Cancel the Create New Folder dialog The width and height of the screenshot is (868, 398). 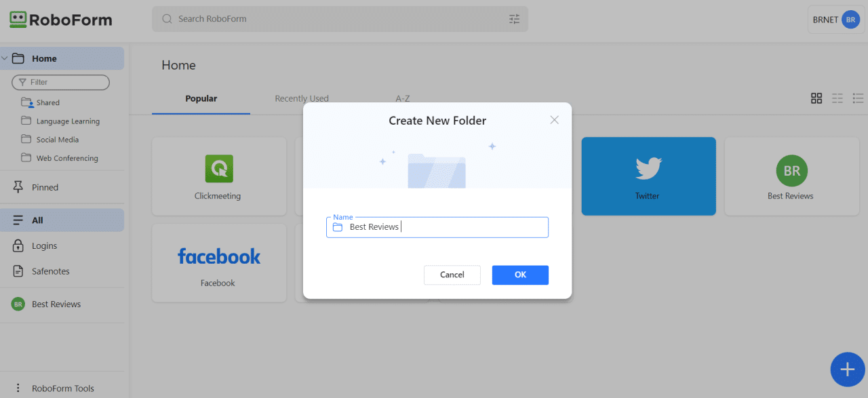click(452, 275)
